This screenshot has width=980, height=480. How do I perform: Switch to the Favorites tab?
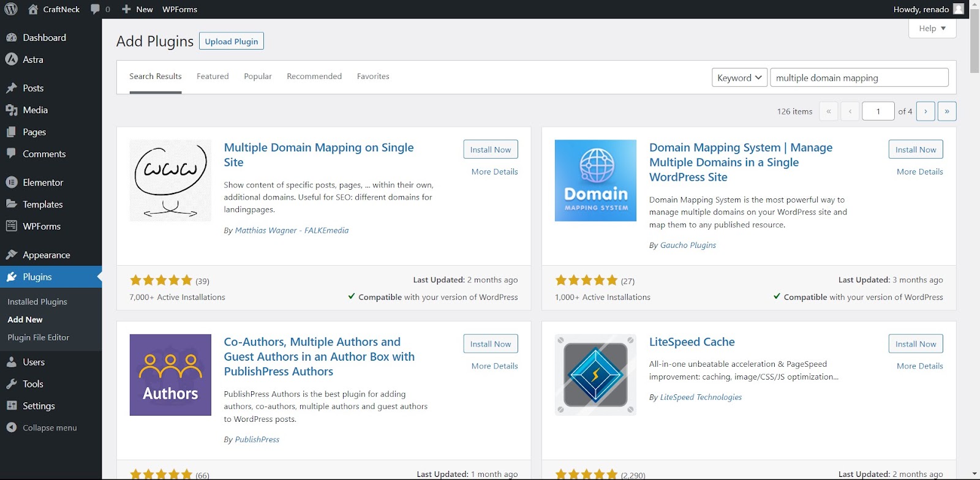(373, 77)
